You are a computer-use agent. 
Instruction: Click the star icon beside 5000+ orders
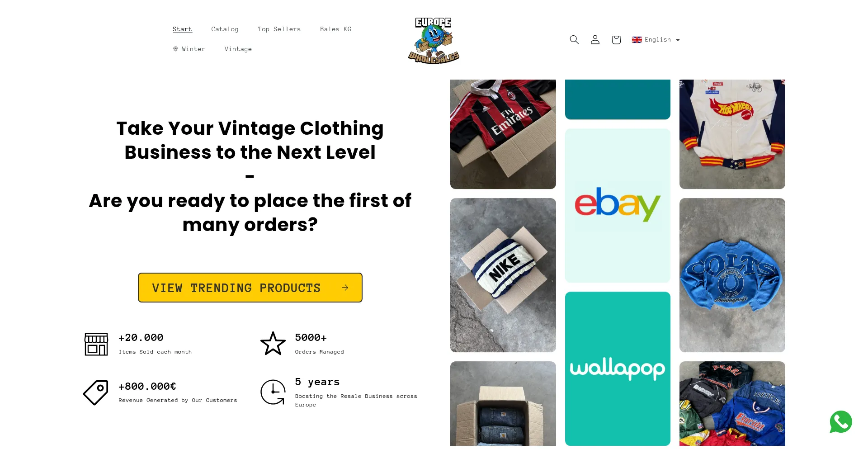[x=273, y=344]
